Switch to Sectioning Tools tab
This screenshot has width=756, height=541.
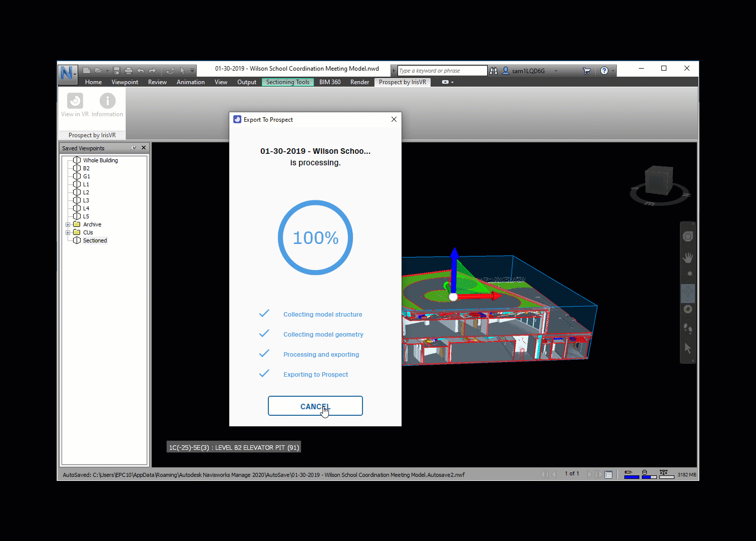[288, 82]
